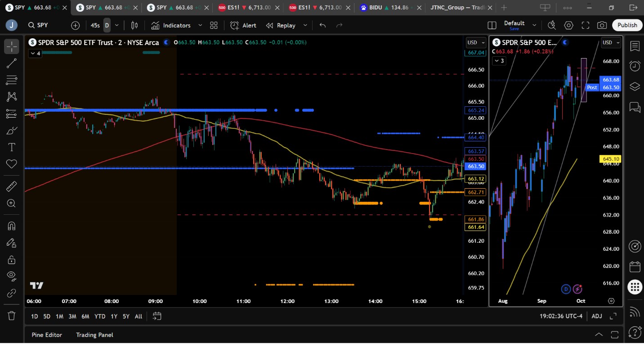Open the watchlist panel in right sidebar
Image resolution: width=644 pixels, height=344 pixels.
pyautogui.click(x=635, y=46)
